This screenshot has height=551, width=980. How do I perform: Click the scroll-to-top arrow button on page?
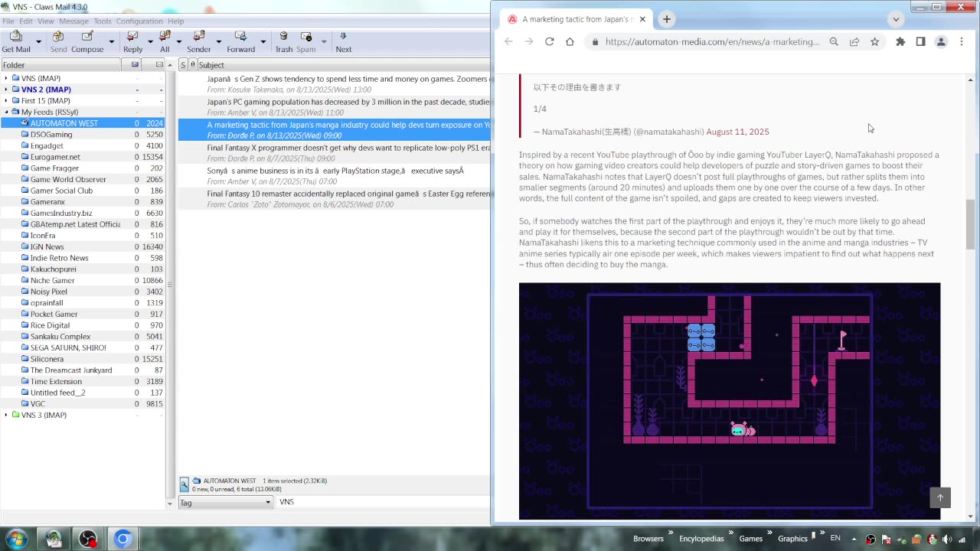click(940, 497)
